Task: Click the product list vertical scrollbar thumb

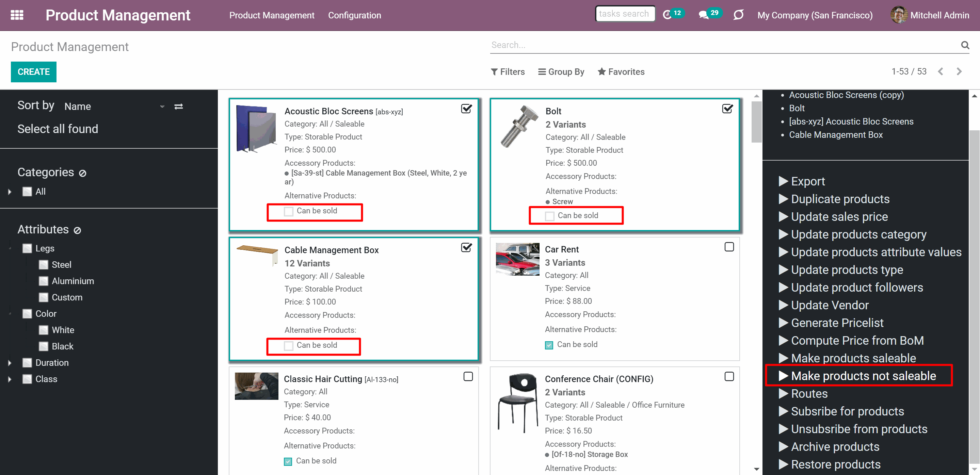Action: [x=756, y=122]
